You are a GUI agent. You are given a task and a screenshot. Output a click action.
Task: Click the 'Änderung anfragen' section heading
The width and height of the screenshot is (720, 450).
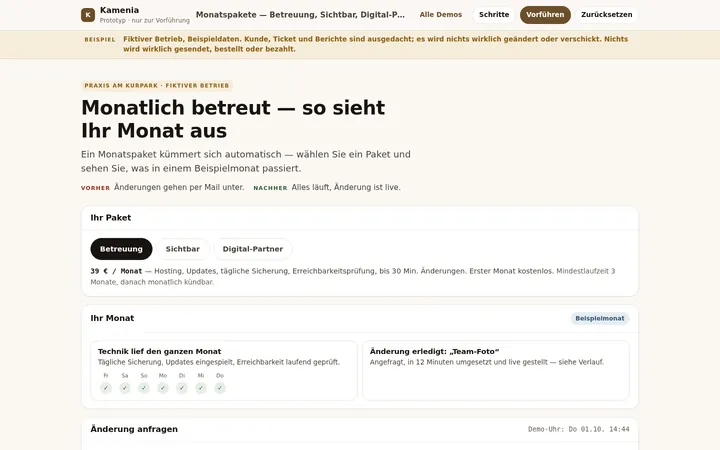pos(134,429)
